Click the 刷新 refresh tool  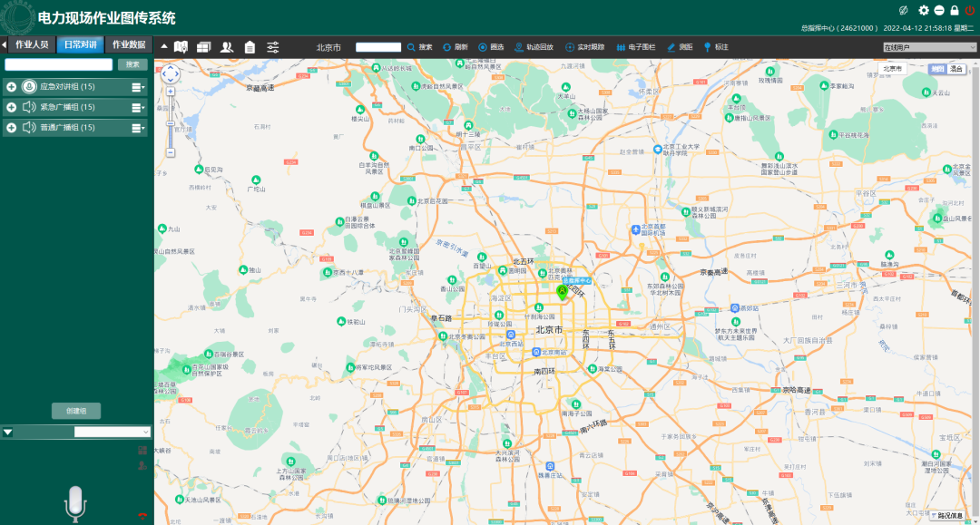(x=456, y=47)
